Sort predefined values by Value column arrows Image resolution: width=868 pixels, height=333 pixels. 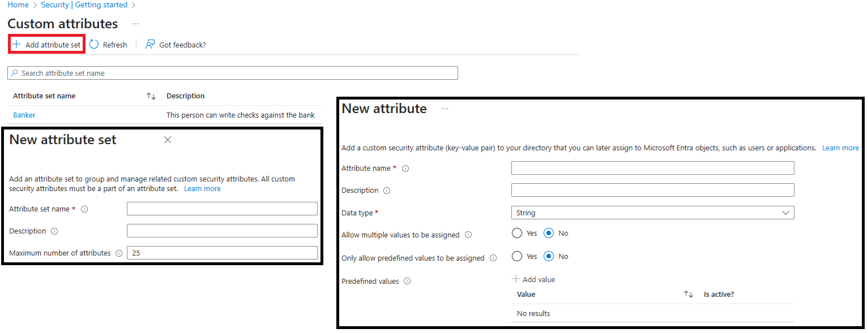point(689,294)
